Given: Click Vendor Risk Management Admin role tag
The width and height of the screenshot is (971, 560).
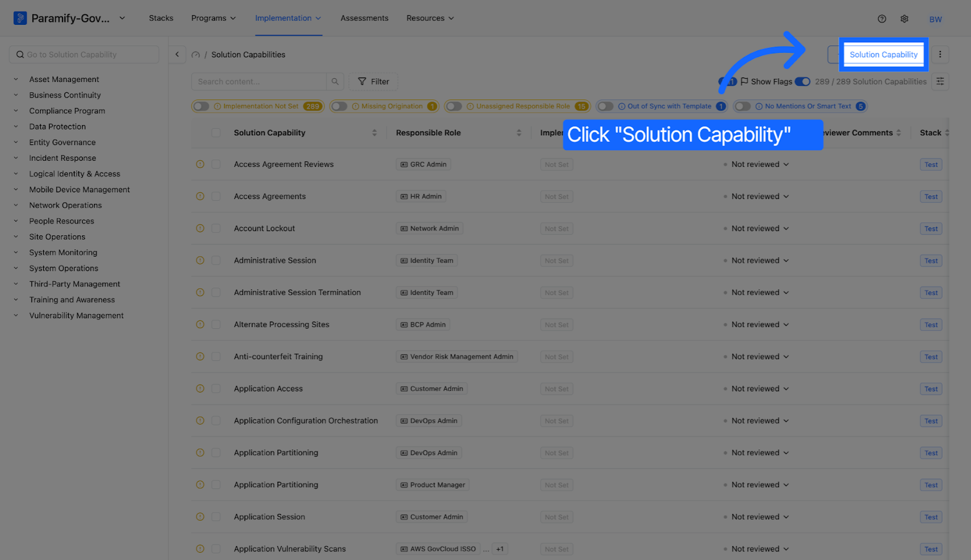Looking at the screenshot, I should [457, 357].
